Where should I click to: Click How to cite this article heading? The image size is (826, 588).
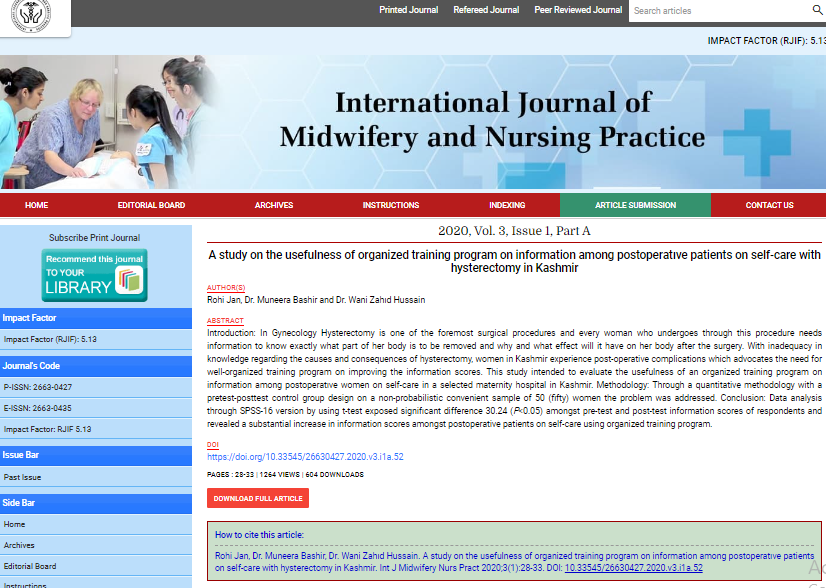pyautogui.click(x=259, y=535)
